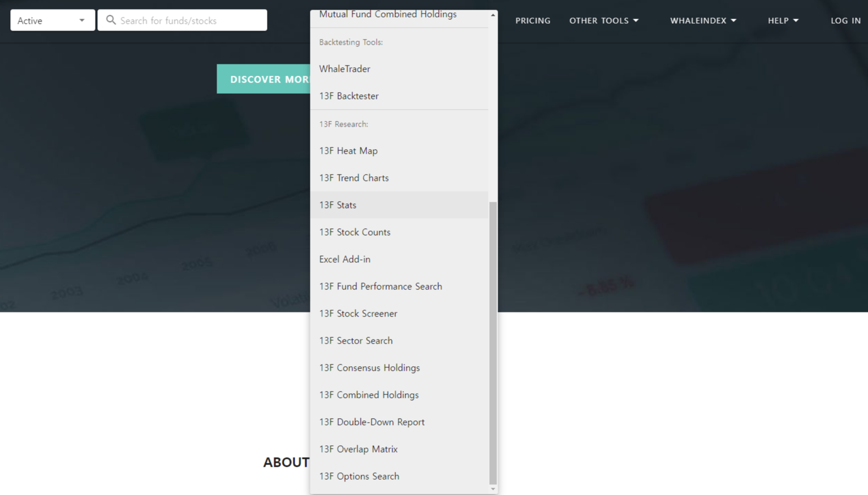Click the search magnifier icon
Viewport: 868px width, 495px height.
pyautogui.click(x=111, y=20)
